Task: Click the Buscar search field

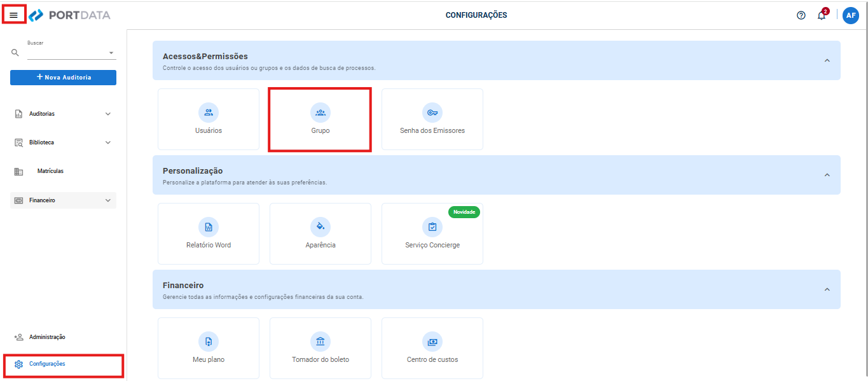Action: pos(67,53)
